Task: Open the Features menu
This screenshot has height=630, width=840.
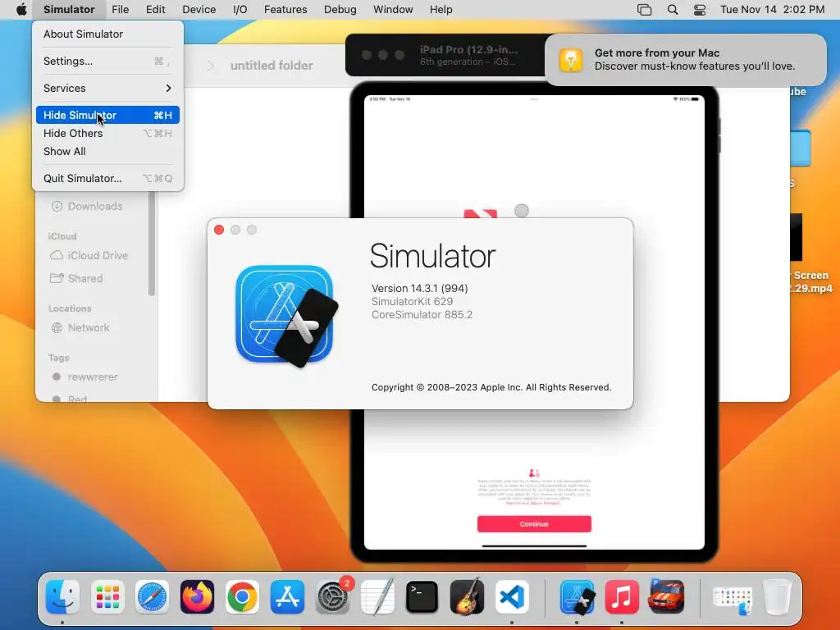Action: coord(285,9)
